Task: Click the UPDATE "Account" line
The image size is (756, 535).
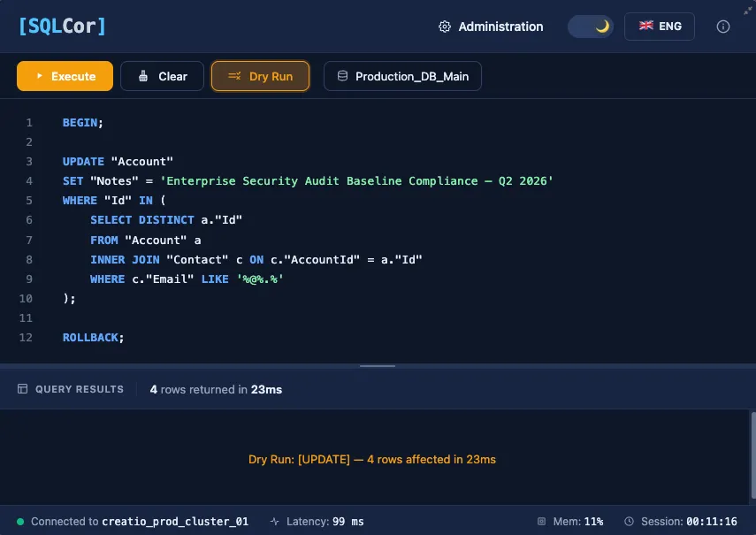Action: [x=118, y=162]
